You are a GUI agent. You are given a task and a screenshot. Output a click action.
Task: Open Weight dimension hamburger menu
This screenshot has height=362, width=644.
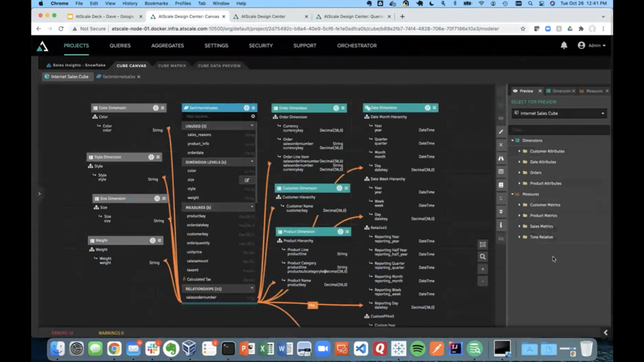click(159, 241)
